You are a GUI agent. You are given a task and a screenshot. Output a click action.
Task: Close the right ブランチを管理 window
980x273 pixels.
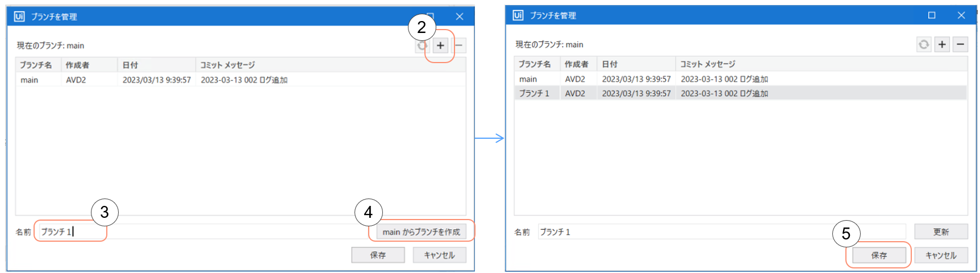click(961, 15)
